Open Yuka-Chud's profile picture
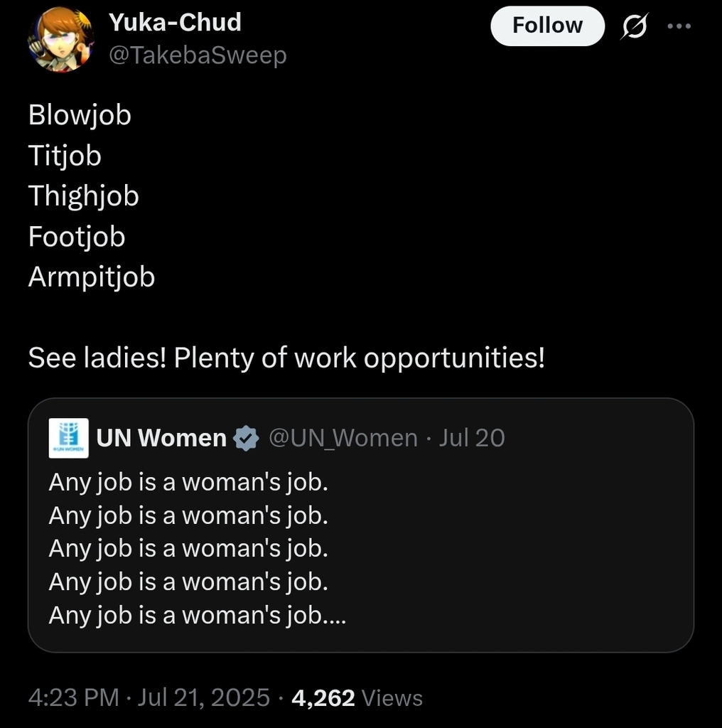The height and width of the screenshot is (728, 722). pos(60,41)
